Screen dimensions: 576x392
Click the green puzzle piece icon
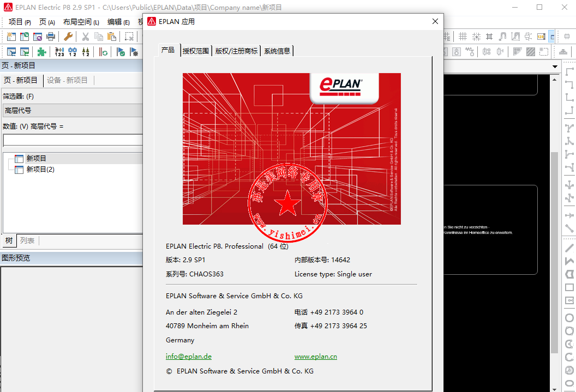point(41,52)
